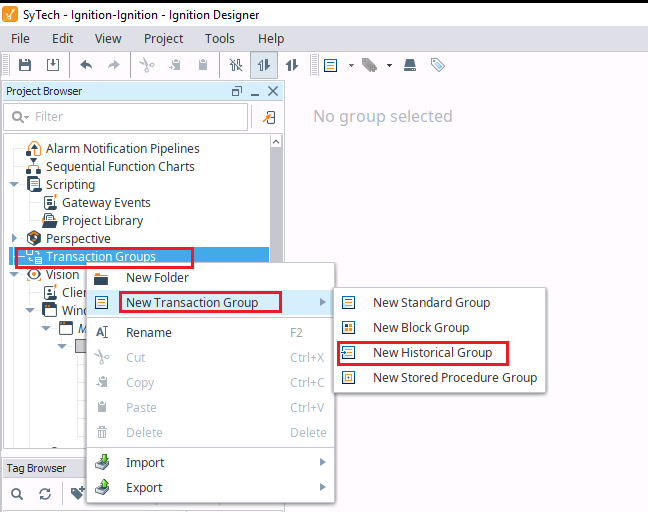Open dropdown arrow beside transaction group icon

[351, 65]
